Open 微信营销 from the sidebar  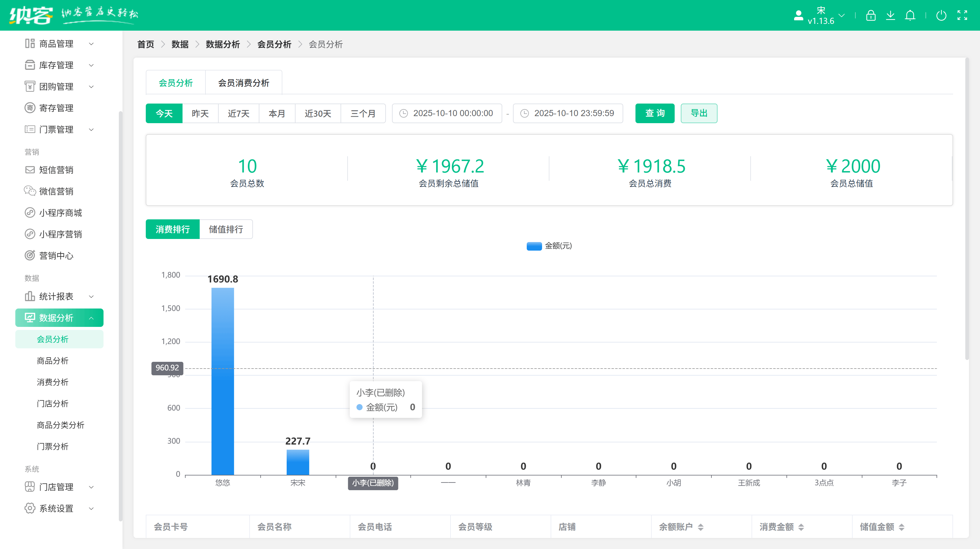[x=56, y=191]
